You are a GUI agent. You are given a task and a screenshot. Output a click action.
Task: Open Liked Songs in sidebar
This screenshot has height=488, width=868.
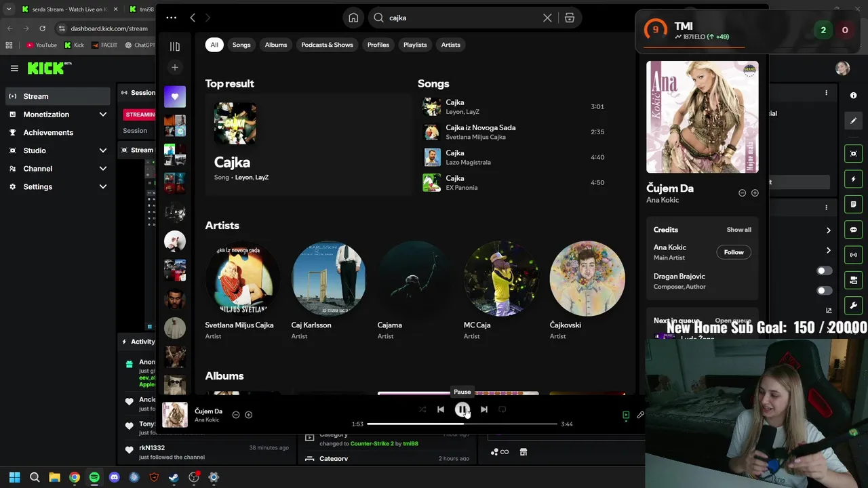(175, 97)
